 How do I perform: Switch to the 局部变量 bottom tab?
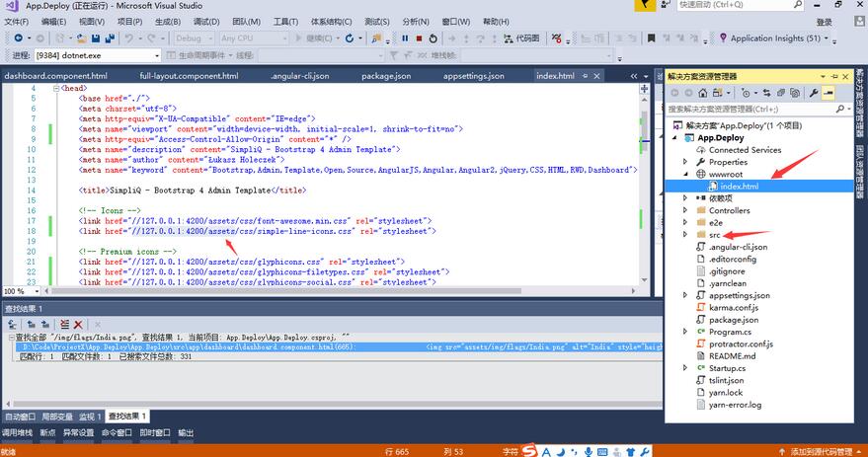click(57, 417)
